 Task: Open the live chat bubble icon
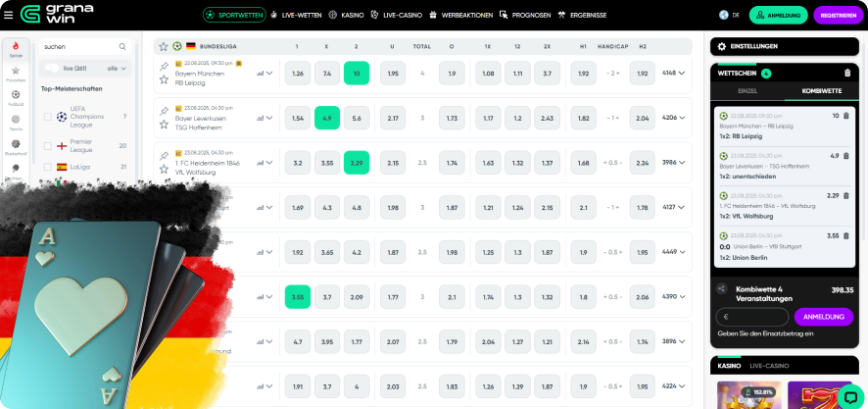(846, 391)
